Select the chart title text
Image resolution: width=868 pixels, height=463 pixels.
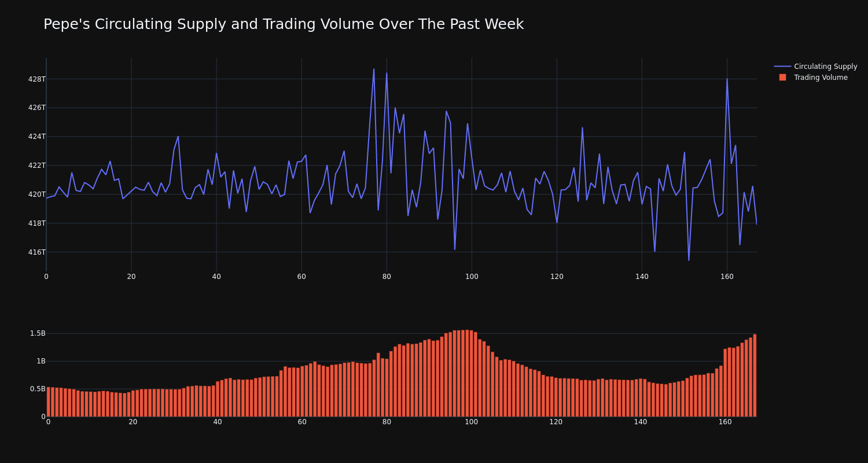284,24
